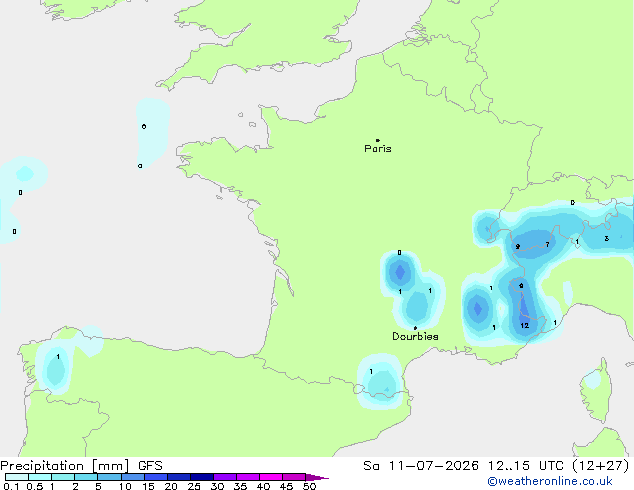Select the 1–2 mm legend color swatch
Viewport: 634px width, 490px height.
pyautogui.click(x=63, y=477)
